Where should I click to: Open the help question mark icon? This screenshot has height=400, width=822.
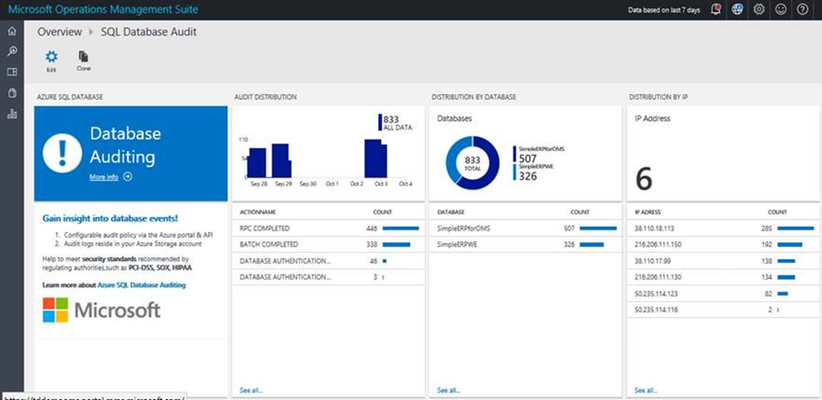point(803,9)
